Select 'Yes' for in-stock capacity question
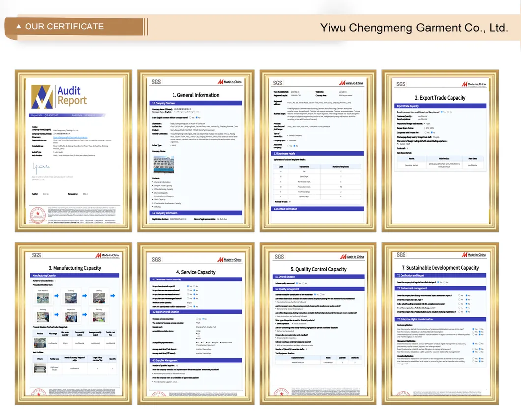The image size is (521, 420). click(189, 286)
